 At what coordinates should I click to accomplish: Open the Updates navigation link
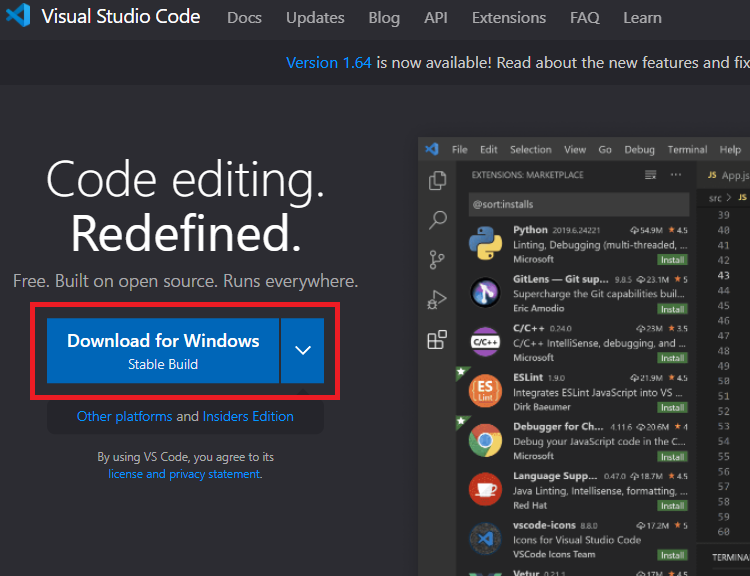tap(315, 18)
